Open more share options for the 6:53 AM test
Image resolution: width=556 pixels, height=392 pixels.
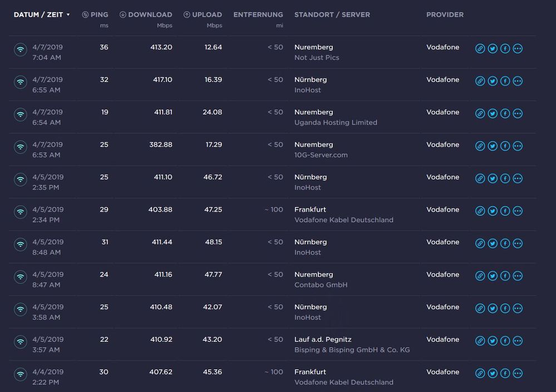click(518, 146)
